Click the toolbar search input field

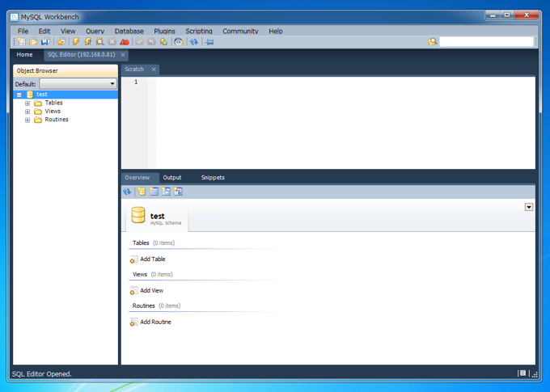point(486,42)
